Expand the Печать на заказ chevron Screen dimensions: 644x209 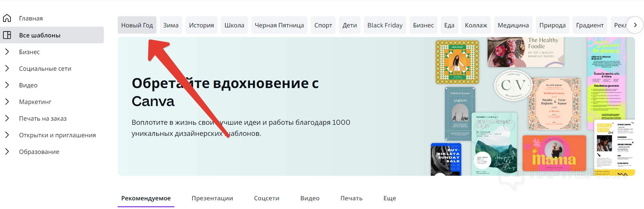pyautogui.click(x=7, y=118)
